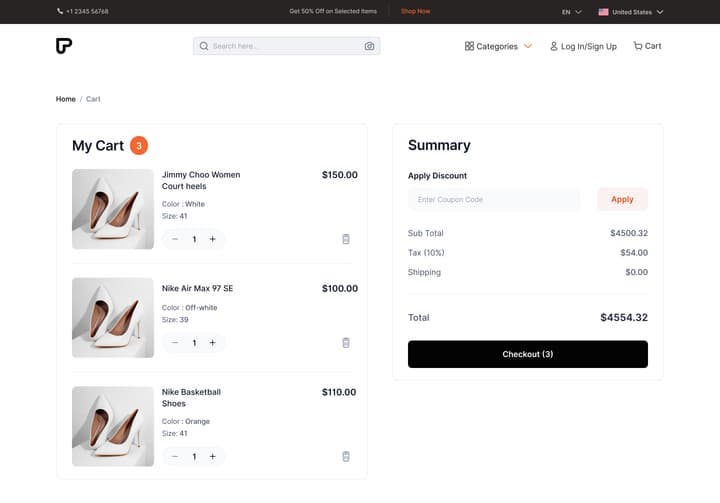Click the Checkout (3) button
720x503 pixels.
[x=528, y=354]
